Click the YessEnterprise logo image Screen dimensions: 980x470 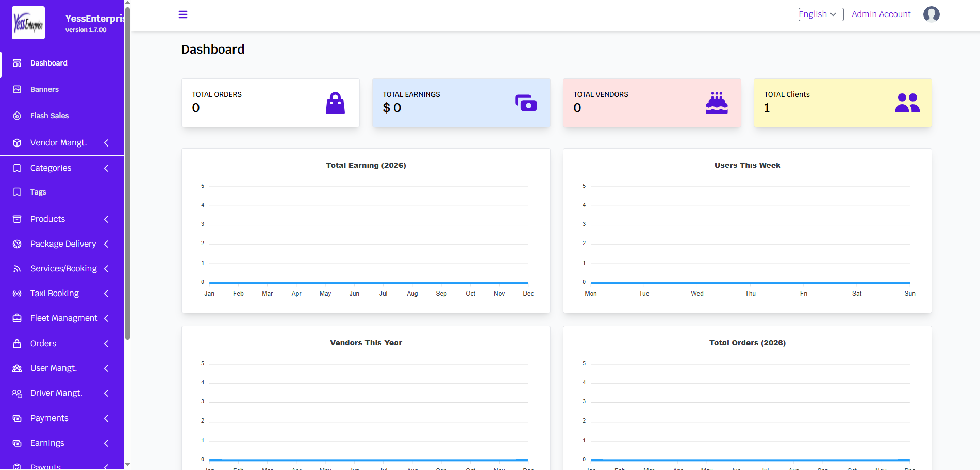(28, 23)
